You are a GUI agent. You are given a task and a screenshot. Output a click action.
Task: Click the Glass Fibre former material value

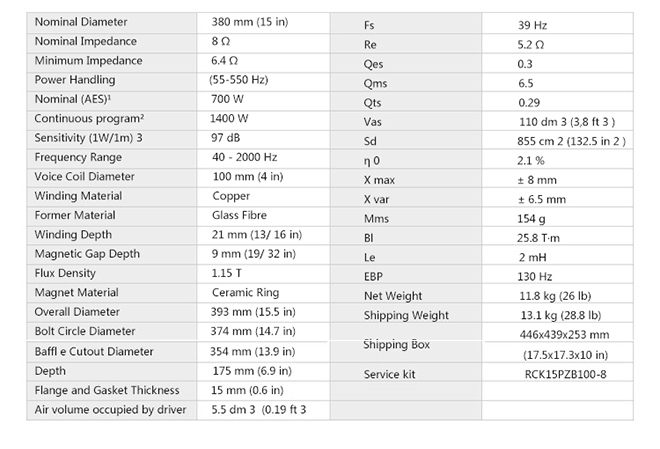(x=241, y=215)
